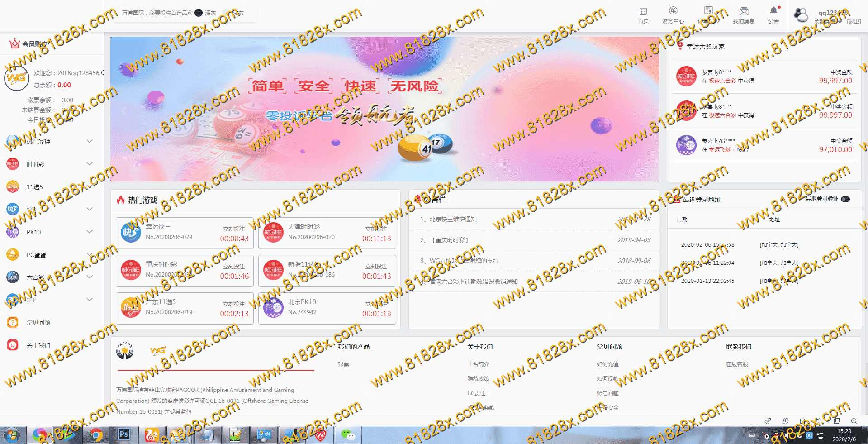
Task: Expand the 热门彩种 sidebar section
Action: pos(89,141)
